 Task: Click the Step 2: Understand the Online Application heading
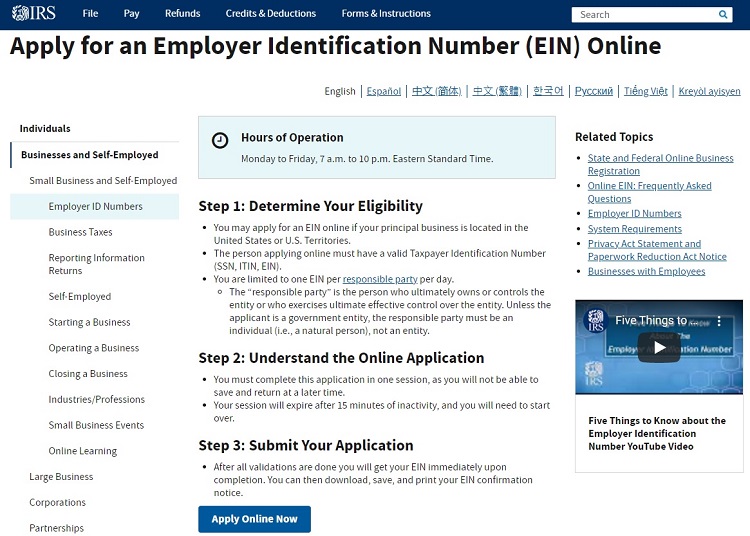[341, 358]
